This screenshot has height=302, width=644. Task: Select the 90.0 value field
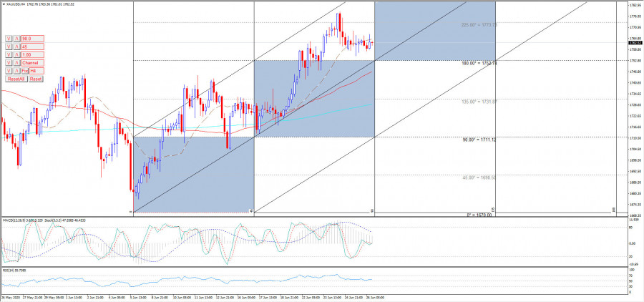coord(33,38)
